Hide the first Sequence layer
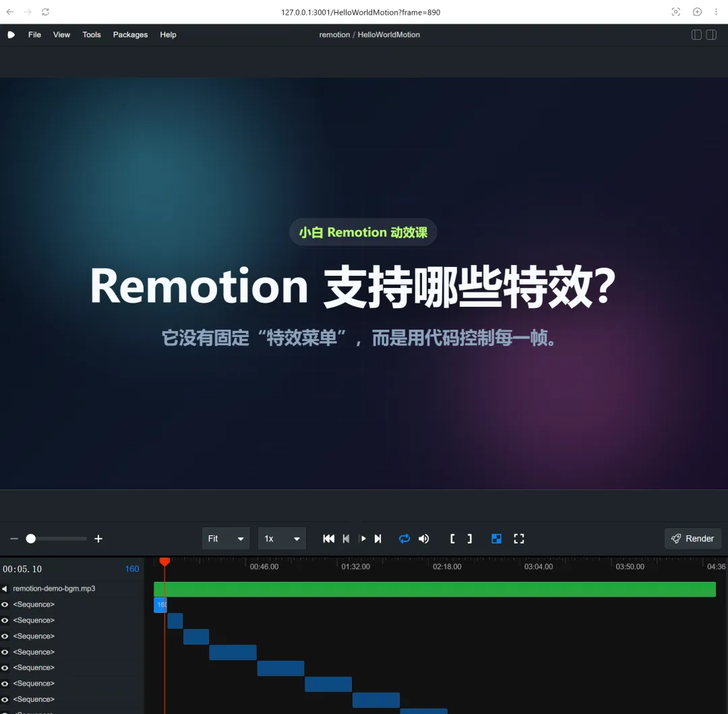This screenshot has height=714, width=728. [x=5, y=605]
